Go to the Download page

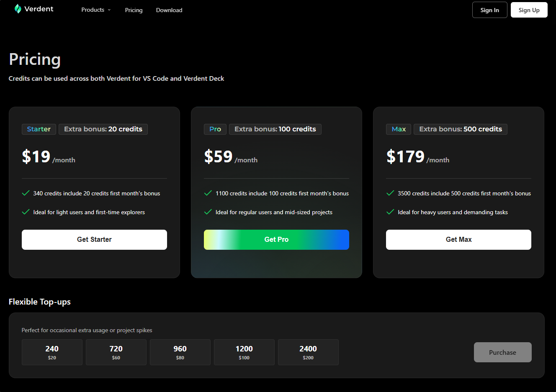point(169,10)
